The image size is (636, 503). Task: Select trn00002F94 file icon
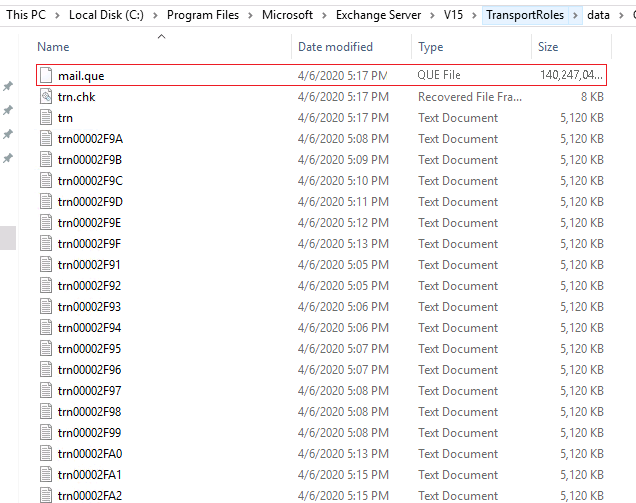coord(46,327)
